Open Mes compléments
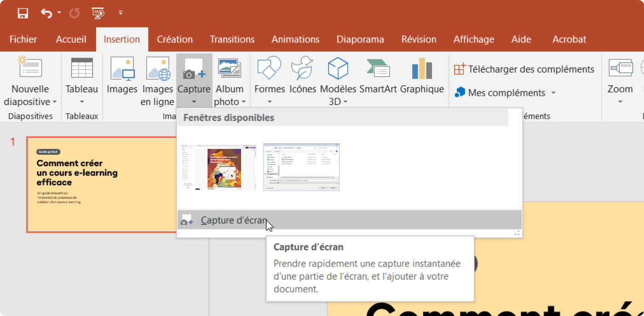Screen dimensions: 644x316 coord(500,93)
